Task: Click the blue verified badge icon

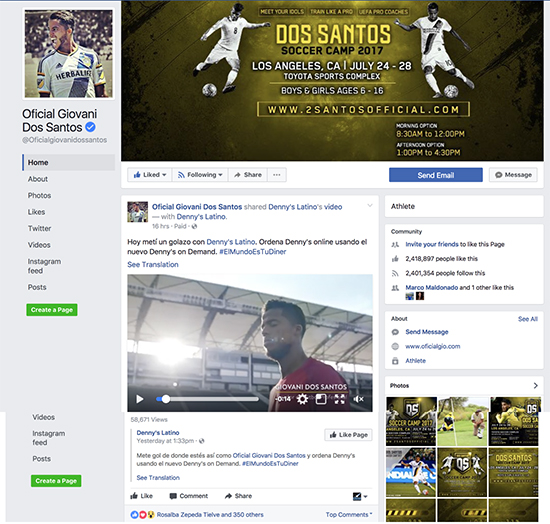Action: (90, 127)
